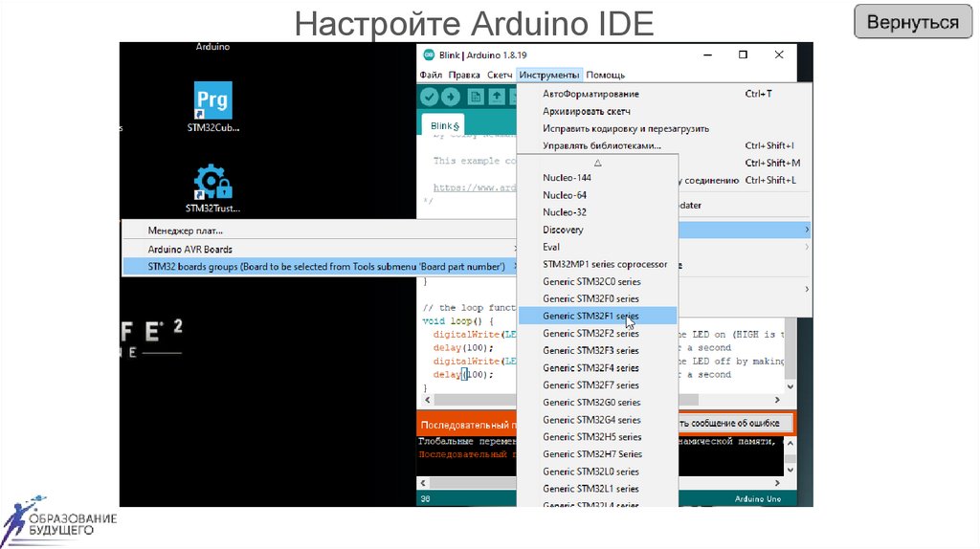Select Generic STM32G0 series
Viewport: 980px width, 549px height.
click(x=597, y=403)
